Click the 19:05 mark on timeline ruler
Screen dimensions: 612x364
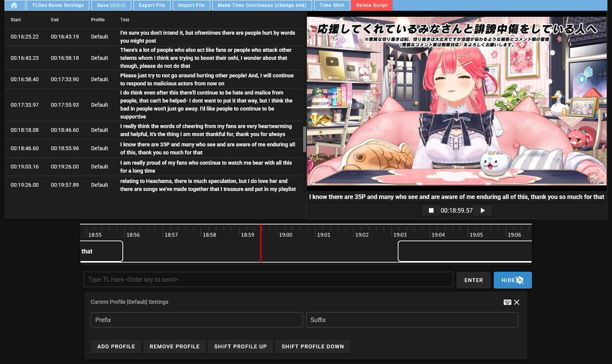[x=476, y=235]
